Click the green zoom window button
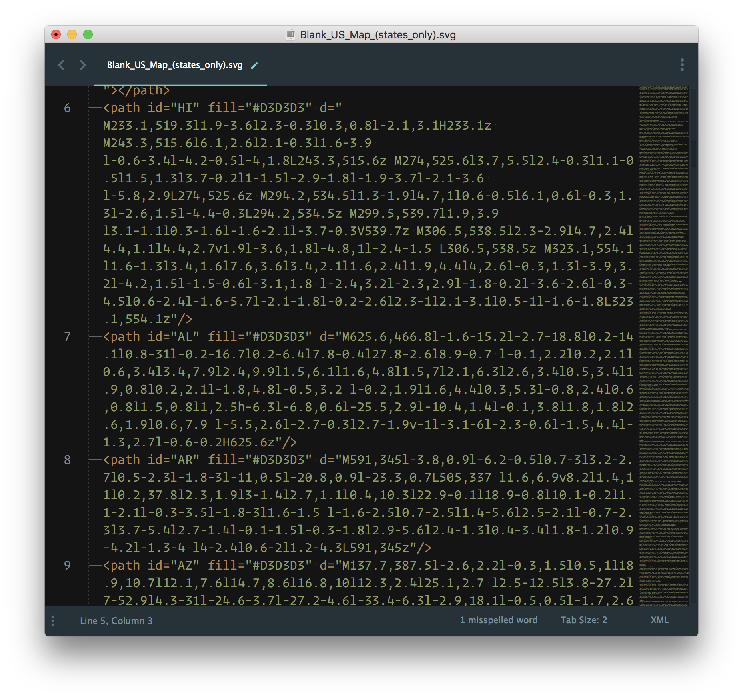The height and width of the screenshot is (700, 743). point(88,35)
